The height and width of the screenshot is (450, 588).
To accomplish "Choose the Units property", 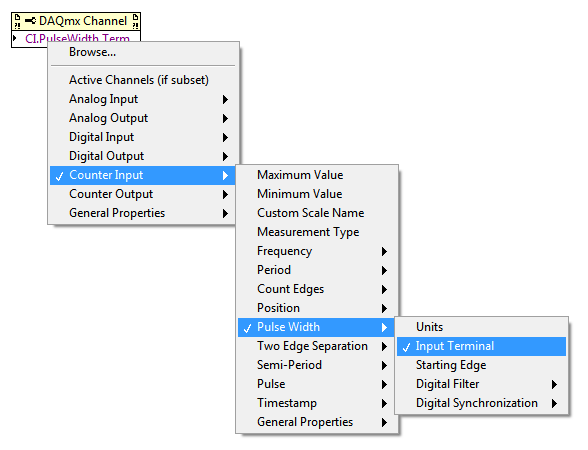I will coord(482,327).
